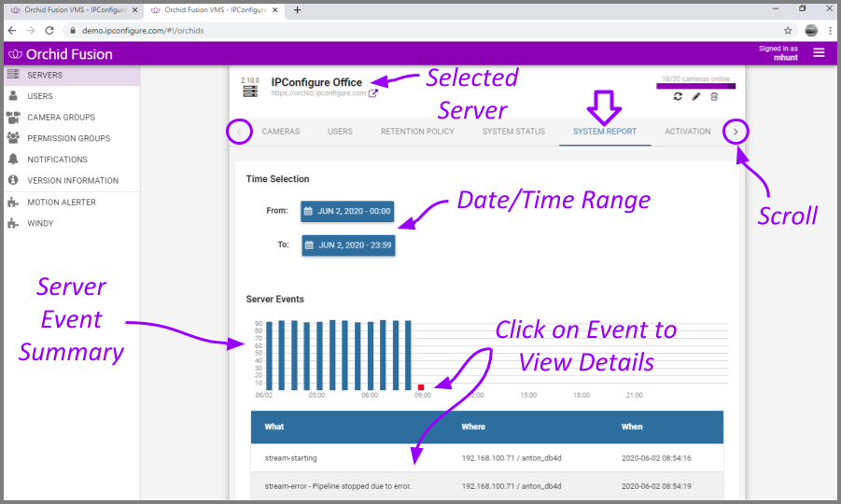Click the site lock icon
The width and height of the screenshot is (841, 504).
click(x=73, y=31)
